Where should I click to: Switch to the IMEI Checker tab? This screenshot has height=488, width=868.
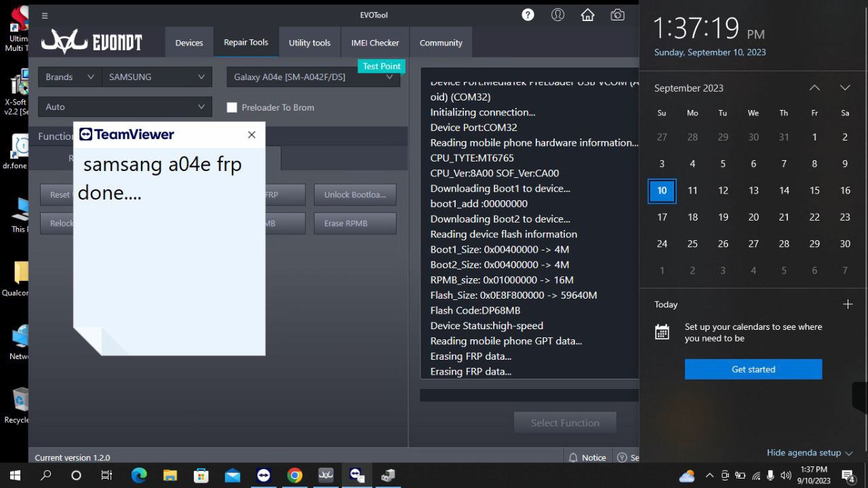375,43
